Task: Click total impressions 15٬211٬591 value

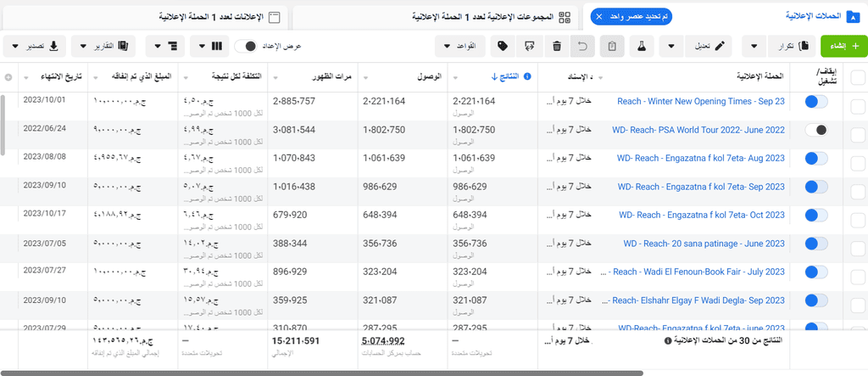Action: [296, 340]
